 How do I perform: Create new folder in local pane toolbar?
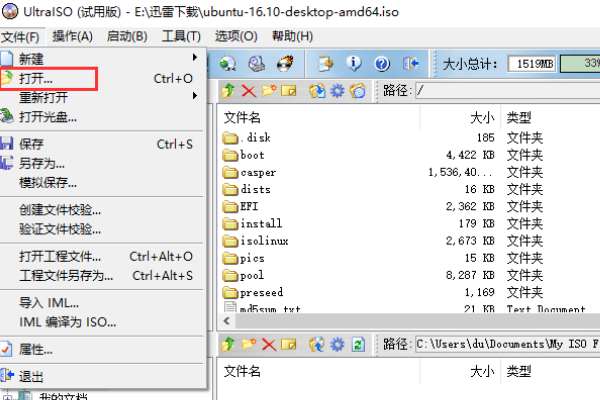click(249, 344)
